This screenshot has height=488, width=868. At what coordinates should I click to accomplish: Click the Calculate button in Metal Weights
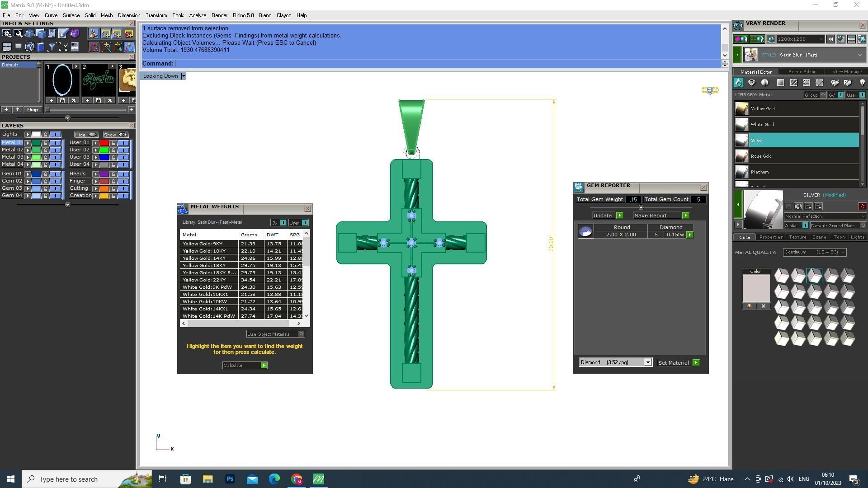pyautogui.click(x=245, y=365)
